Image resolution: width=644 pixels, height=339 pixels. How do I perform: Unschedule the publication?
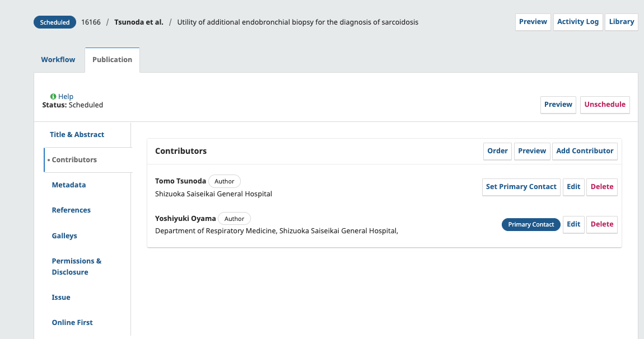[x=605, y=105]
